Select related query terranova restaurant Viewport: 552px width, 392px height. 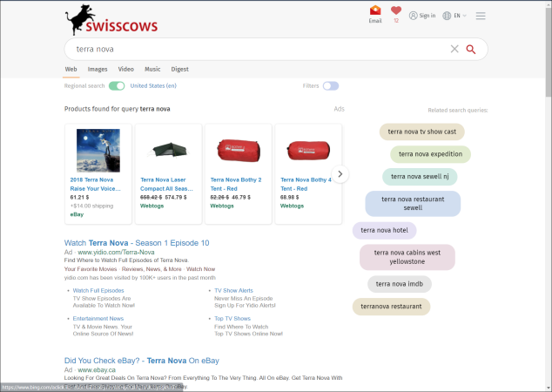click(391, 307)
